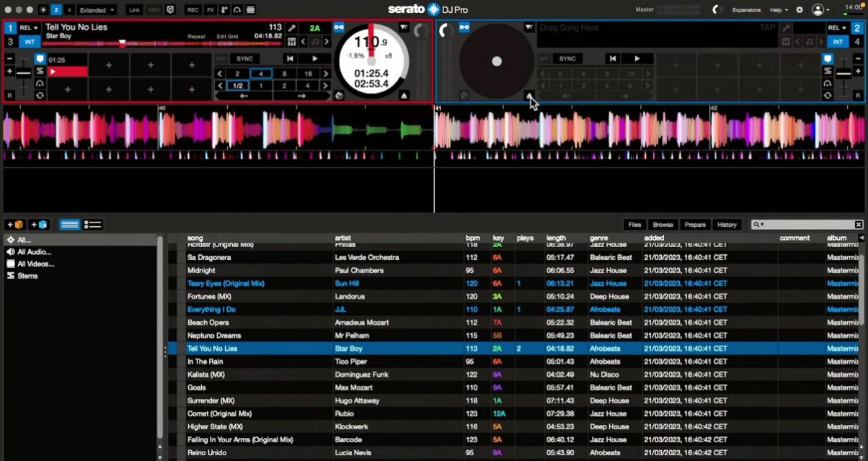
Task: Enable recording with the REC icon
Action: (192, 9)
